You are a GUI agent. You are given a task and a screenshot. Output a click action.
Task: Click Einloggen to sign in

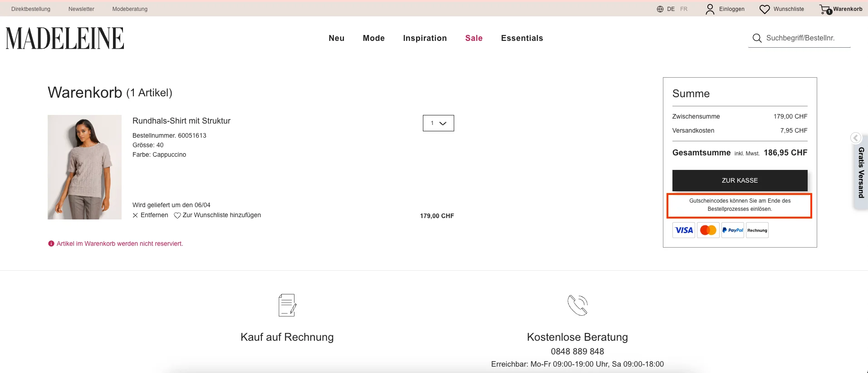(732, 9)
